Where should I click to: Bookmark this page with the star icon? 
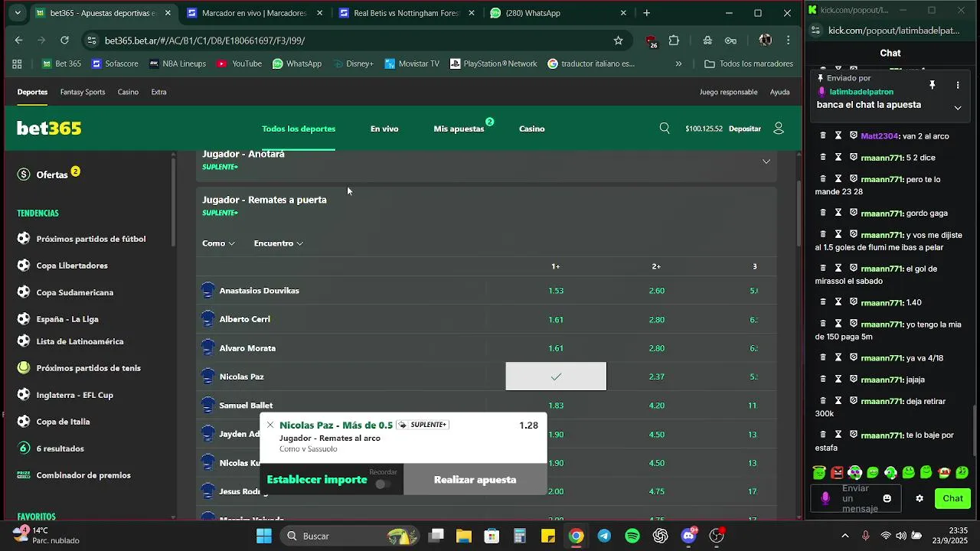618,41
